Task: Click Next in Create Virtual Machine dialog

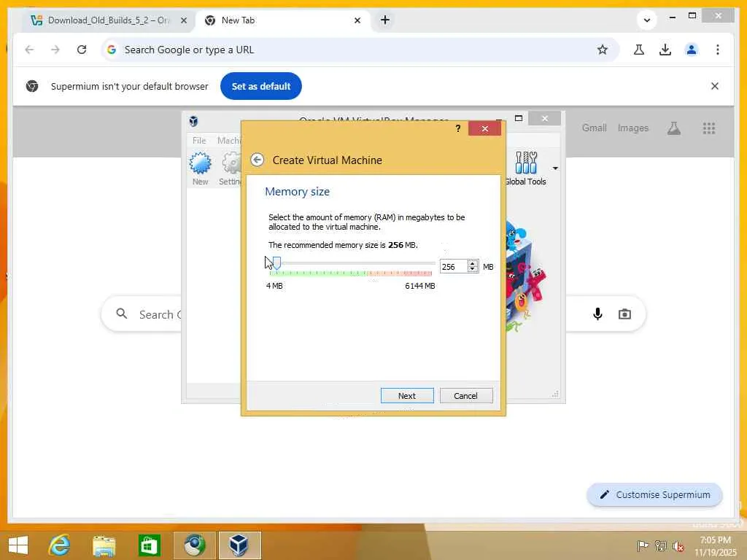Action: 407,396
